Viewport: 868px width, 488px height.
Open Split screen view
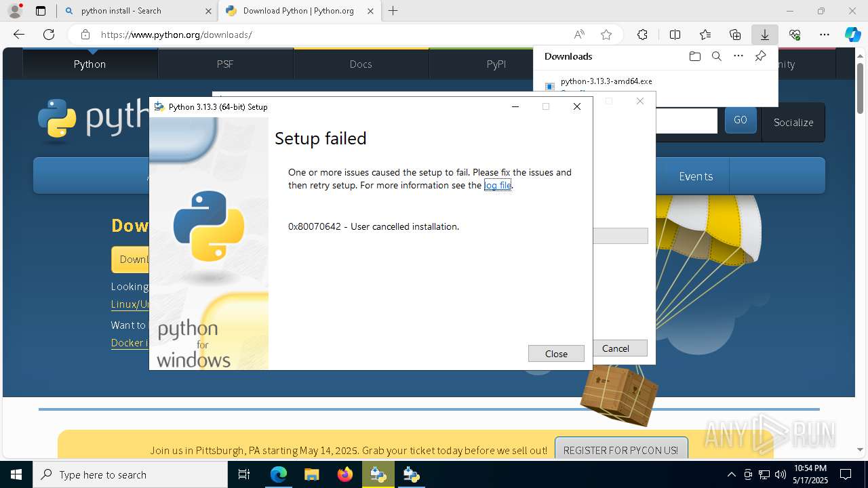click(x=675, y=35)
